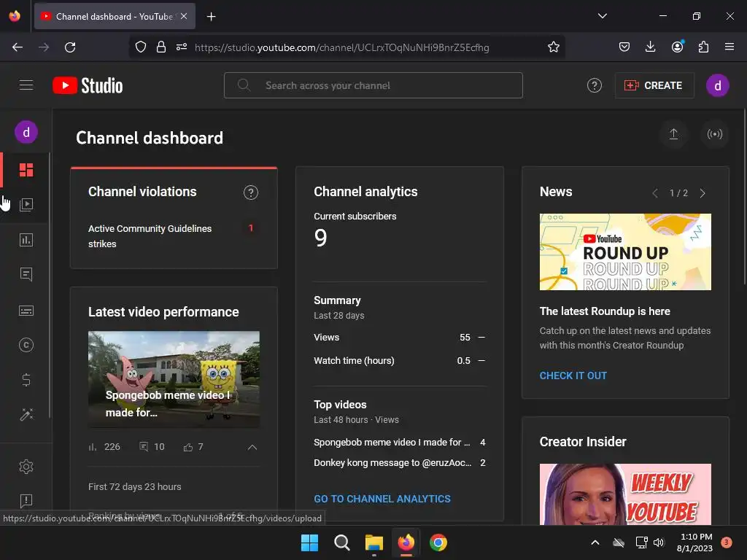Open the Send feedback sidebar icon
The width and height of the screenshot is (747, 560).
pyautogui.click(x=26, y=501)
